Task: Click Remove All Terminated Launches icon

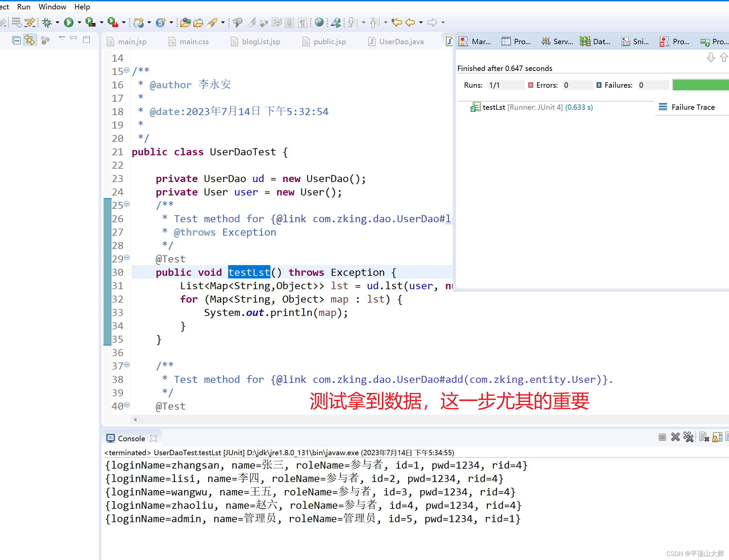Action: click(x=688, y=437)
